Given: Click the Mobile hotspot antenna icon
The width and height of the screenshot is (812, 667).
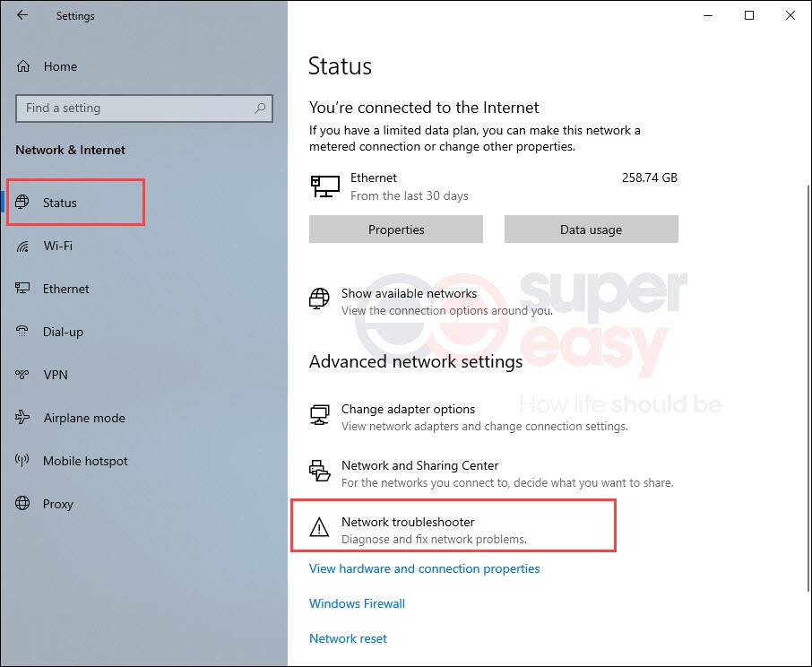Looking at the screenshot, I should [x=22, y=460].
